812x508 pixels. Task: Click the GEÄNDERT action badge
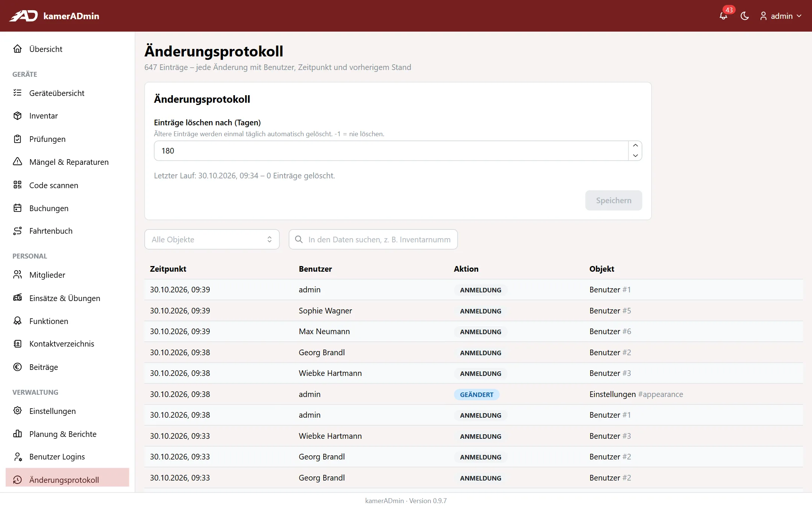point(477,394)
